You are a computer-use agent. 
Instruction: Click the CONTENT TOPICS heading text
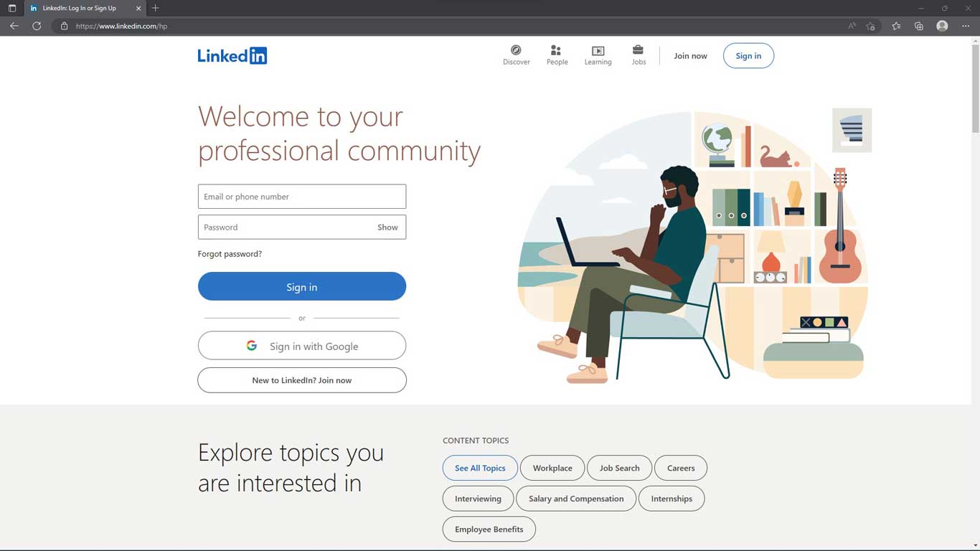[x=476, y=441]
